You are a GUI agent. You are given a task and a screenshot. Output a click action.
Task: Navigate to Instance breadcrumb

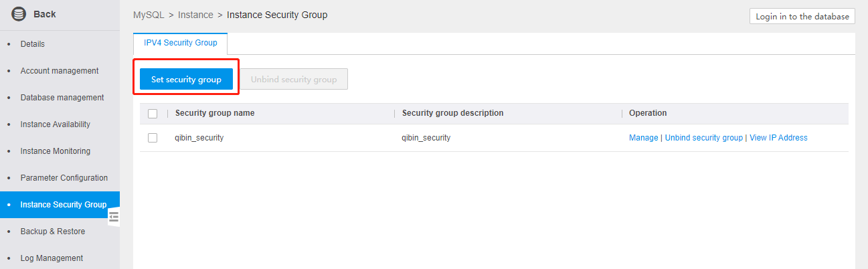coord(195,15)
